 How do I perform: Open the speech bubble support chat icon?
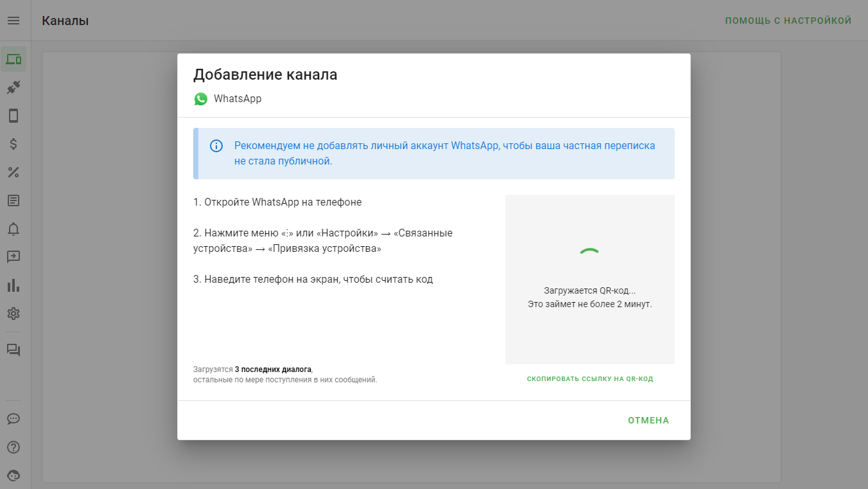tap(13, 419)
